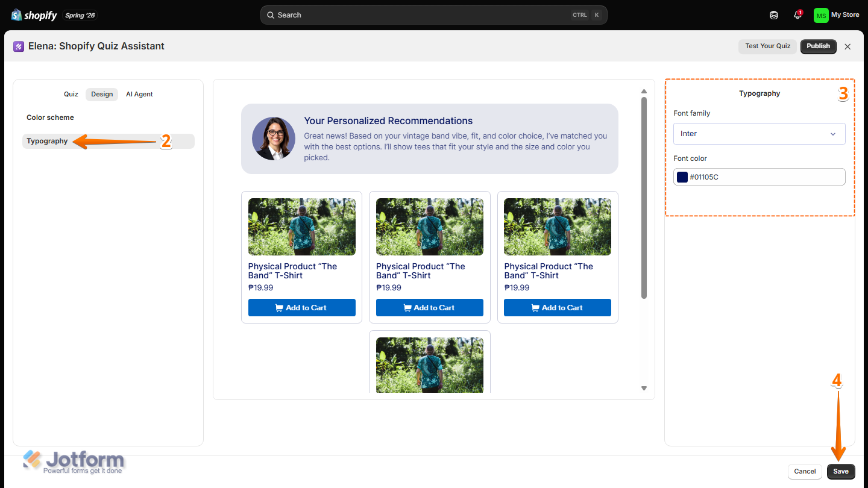This screenshot has width=868, height=488.
Task: Close the Elena quiz assistant panel
Action: pos(848,46)
